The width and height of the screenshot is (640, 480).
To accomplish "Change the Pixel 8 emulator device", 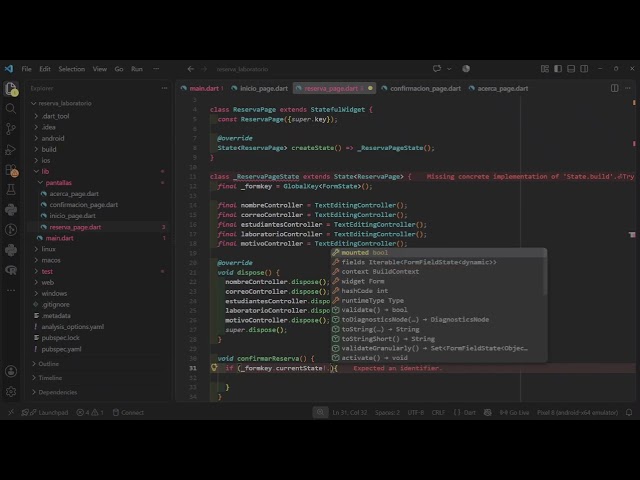I will 577,412.
